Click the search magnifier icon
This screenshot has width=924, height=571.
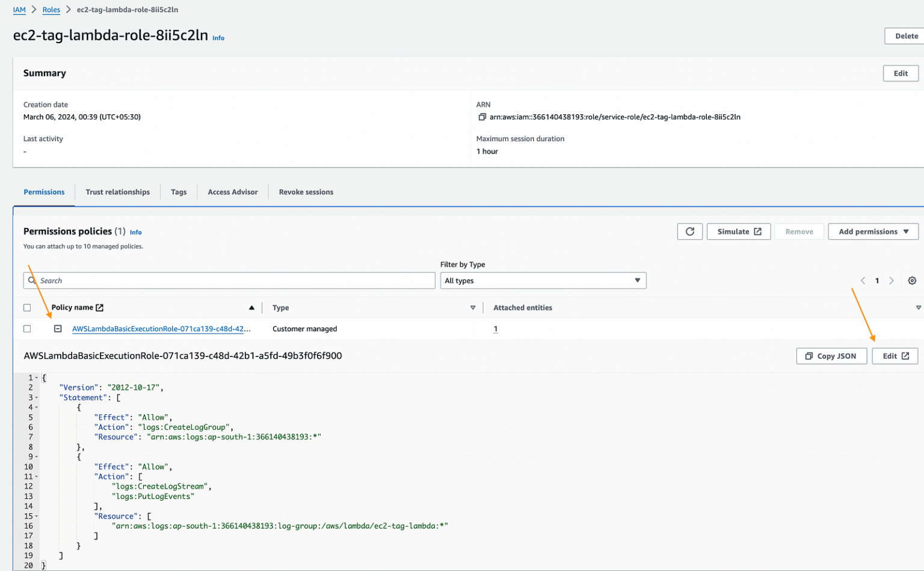tap(32, 281)
